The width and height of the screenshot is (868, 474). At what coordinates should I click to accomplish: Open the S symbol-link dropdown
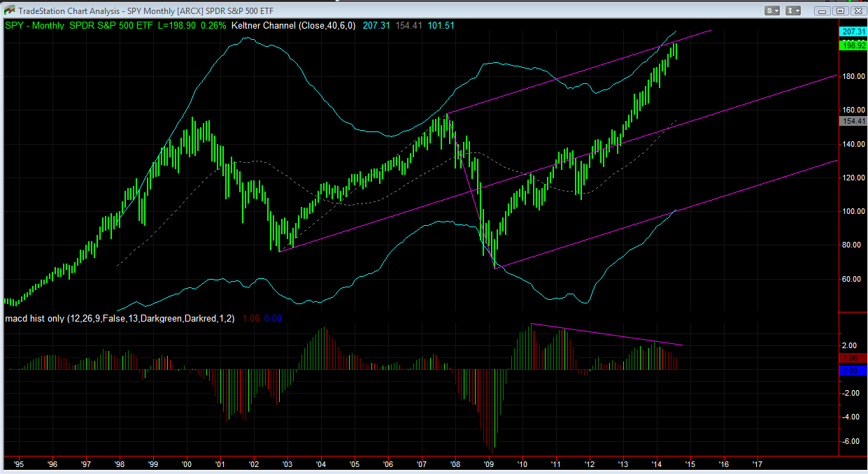(x=772, y=10)
